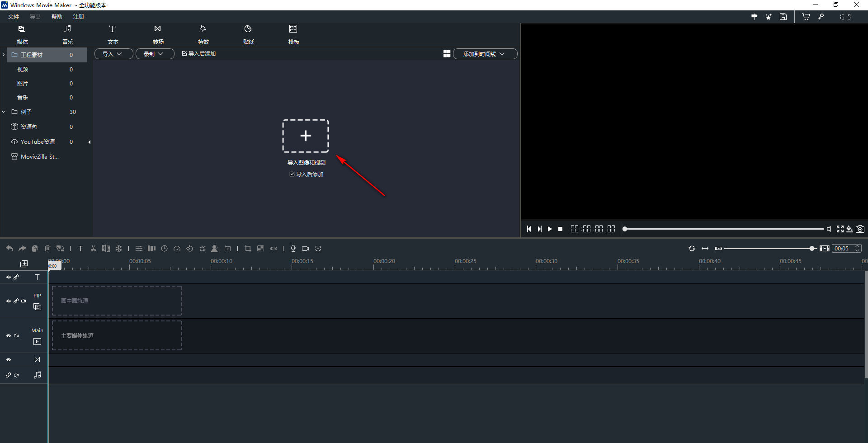This screenshot has width=868, height=443.
Task: Open the Music (音乐) panel tab
Action: (x=67, y=34)
